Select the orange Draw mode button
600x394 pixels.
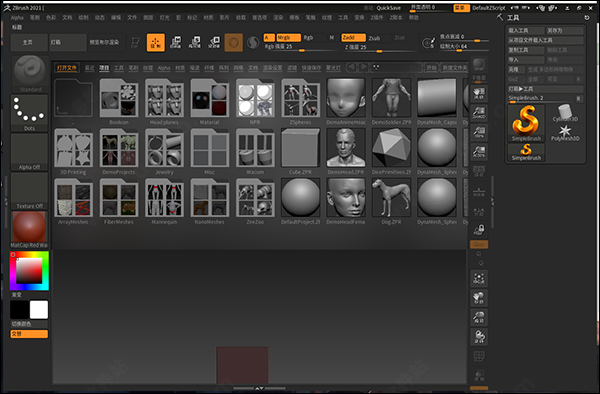156,42
